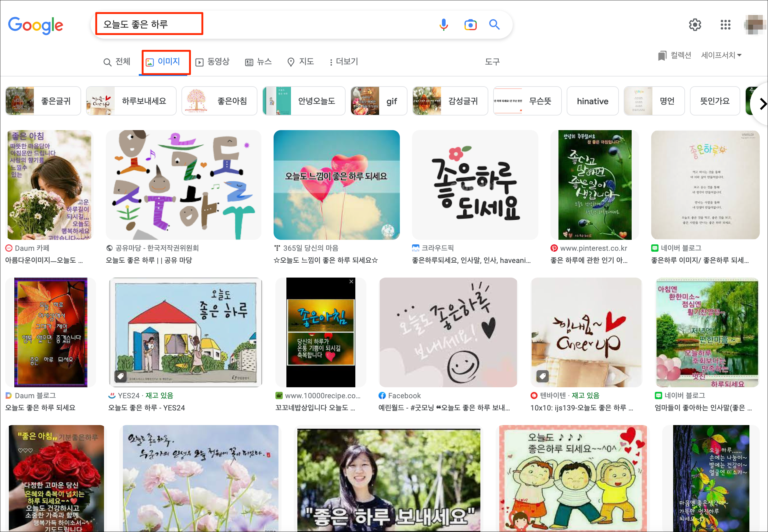Switch to the 뉴스 tab
This screenshot has height=532, width=768.
(259, 62)
